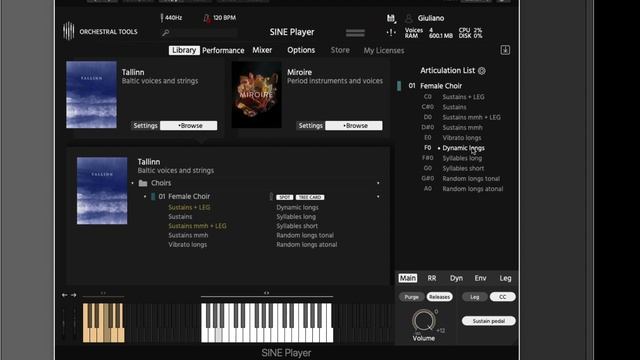
Task: Open the Store tab
Action: click(x=340, y=50)
